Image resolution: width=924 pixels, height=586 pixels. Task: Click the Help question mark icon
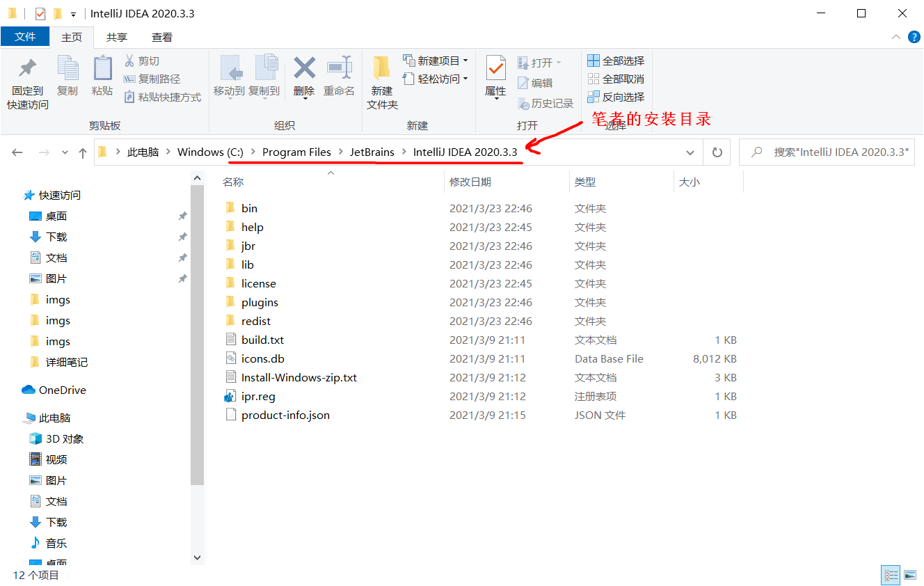pyautogui.click(x=914, y=37)
